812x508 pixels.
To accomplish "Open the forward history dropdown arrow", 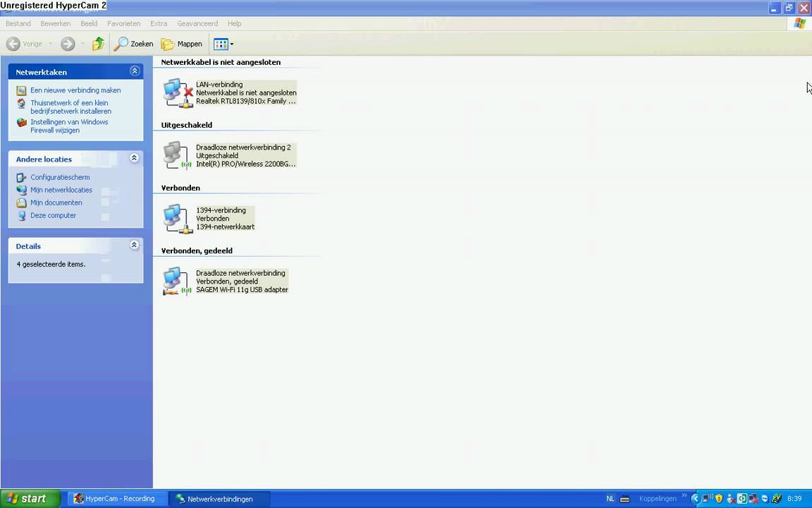I will click(x=82, y=44).
